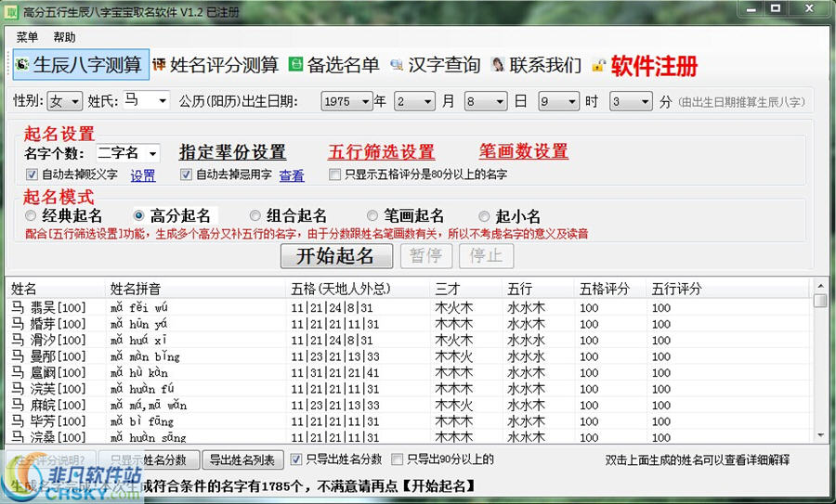This screenshot has width=836, height=504.
Task: Click the padlock icon beside 软件注册
Action: pyautogui.click(x=599, y=65)
